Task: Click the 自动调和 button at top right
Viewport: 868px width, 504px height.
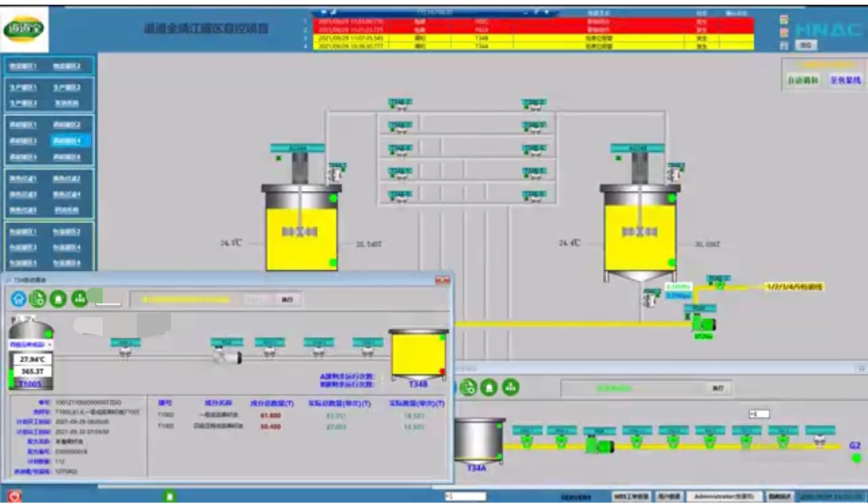Action: [802, 80]
